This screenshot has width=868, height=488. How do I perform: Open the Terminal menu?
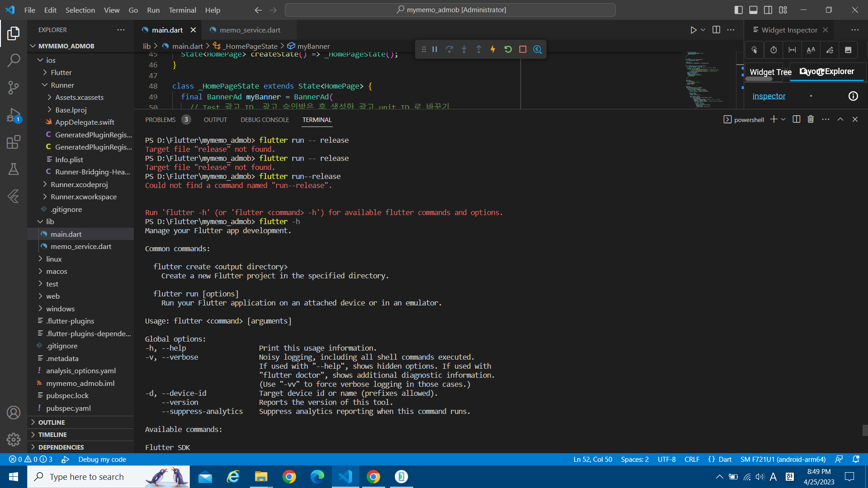[182, 10]
